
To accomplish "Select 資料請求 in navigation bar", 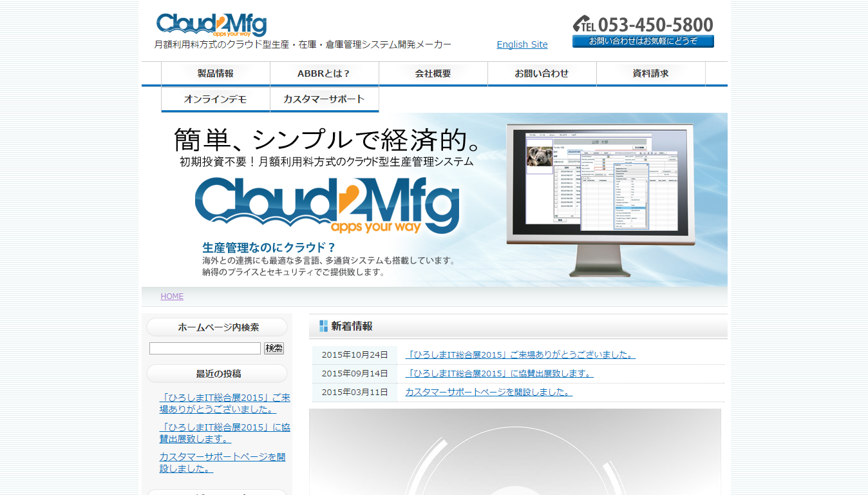I will pos(650,73).
